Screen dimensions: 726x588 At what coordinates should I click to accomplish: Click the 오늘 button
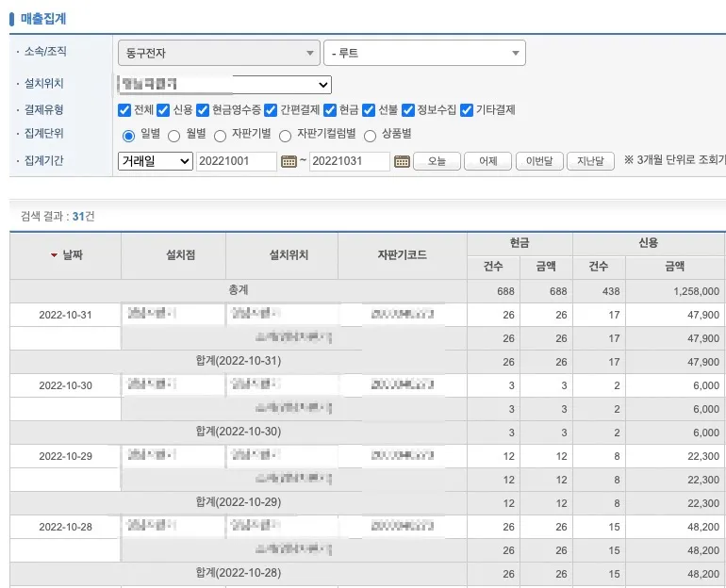[x=437, y=161]
